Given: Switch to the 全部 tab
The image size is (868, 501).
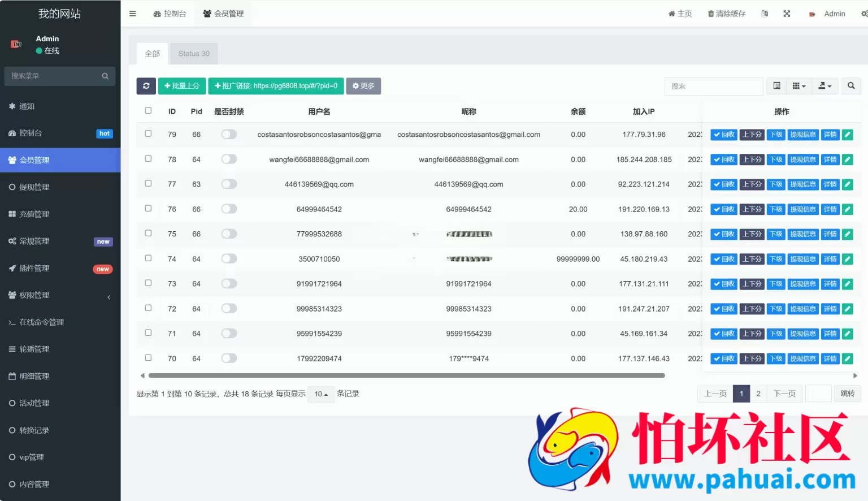Looking at the screenshot, I should [x=153, y=54].
